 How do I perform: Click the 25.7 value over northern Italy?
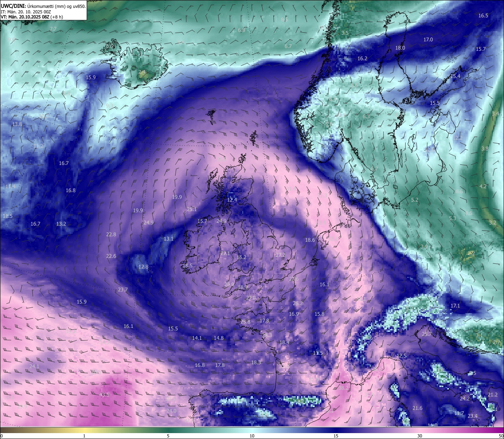coord(427,334)
